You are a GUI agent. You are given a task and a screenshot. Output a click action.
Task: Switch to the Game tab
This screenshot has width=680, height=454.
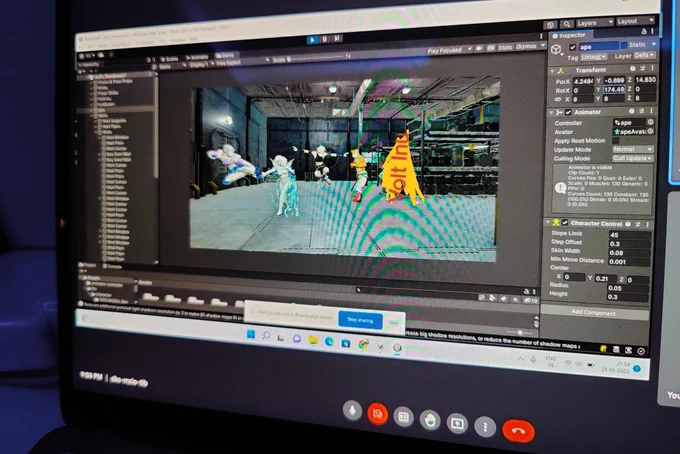coord(225,55)
